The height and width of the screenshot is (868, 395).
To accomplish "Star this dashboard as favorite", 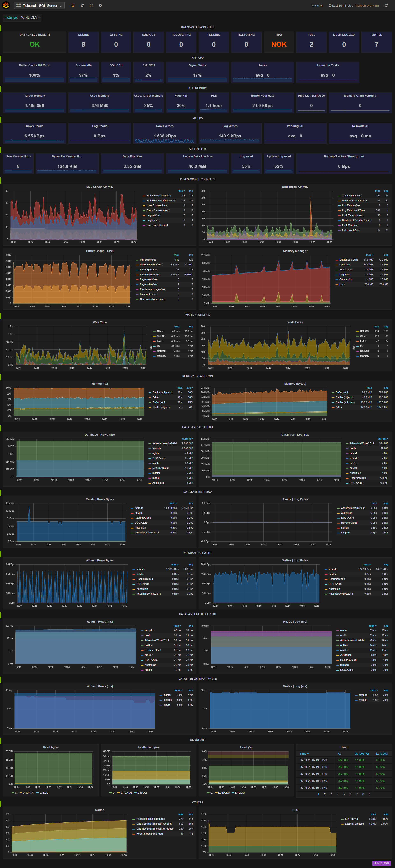I will coord(73,5).
